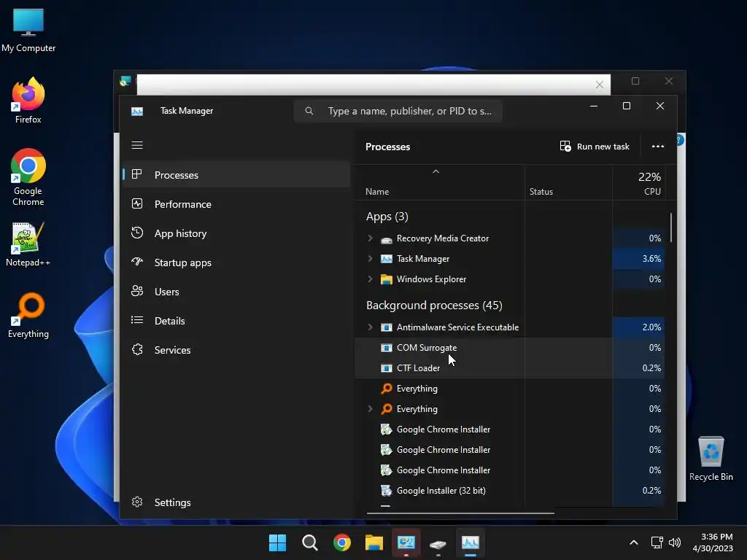
Task: Expand Antimalware Service Executable
Action: [x=370, y=327]
